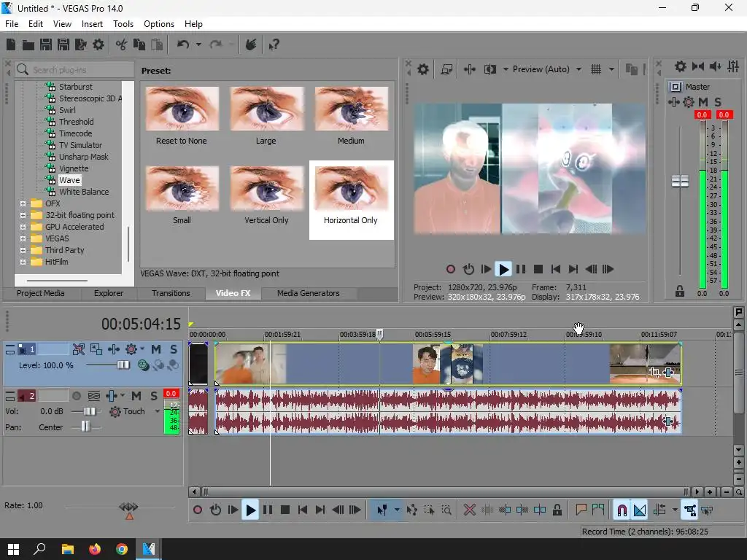Click the What's This help icon
Screen dimensions: 747x560
pos(274,44)
